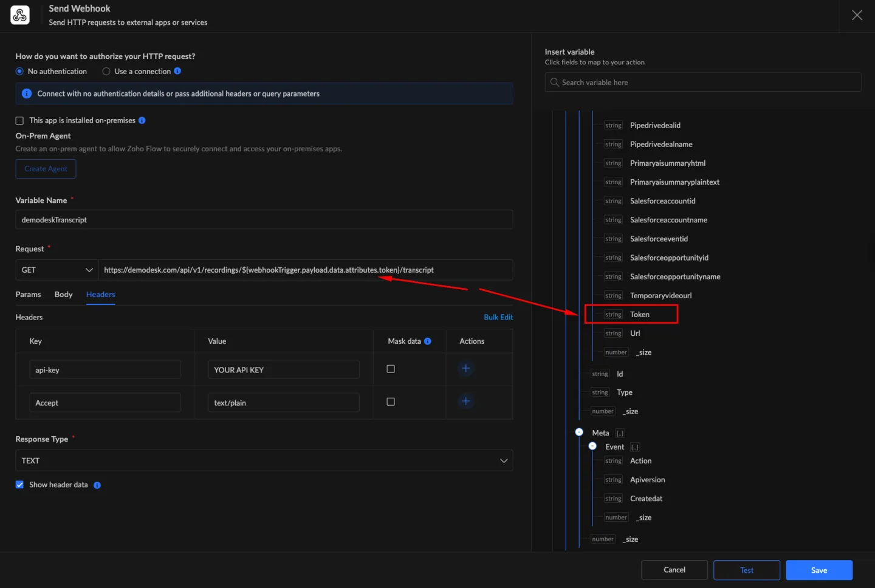
Task: Toggle Mask data for Accept header
Action: pos(391,402)
